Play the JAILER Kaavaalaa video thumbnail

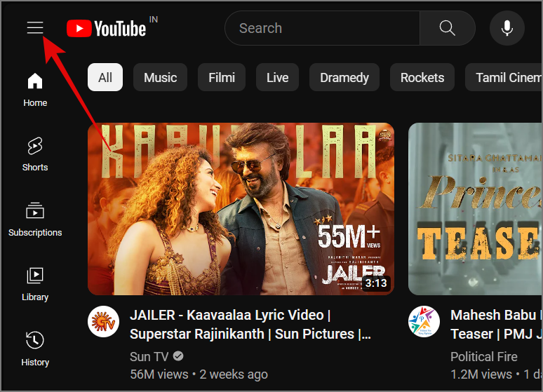(241, 209)
